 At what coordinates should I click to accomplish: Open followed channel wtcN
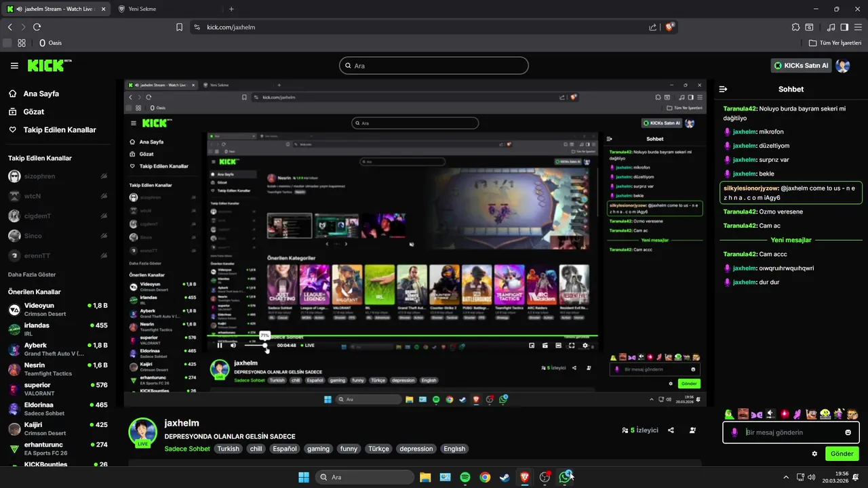pyautogui.click(x=57, y=196)
